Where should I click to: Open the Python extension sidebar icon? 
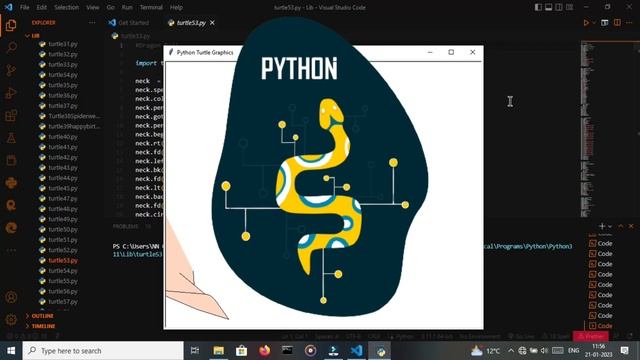pos(11,183)
